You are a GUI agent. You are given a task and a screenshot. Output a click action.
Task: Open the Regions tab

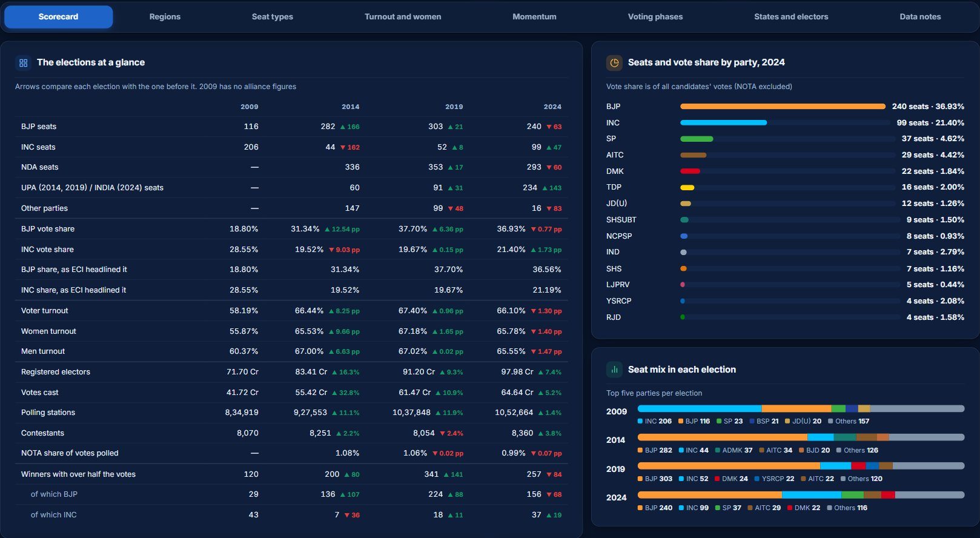[x=165, y=17]
